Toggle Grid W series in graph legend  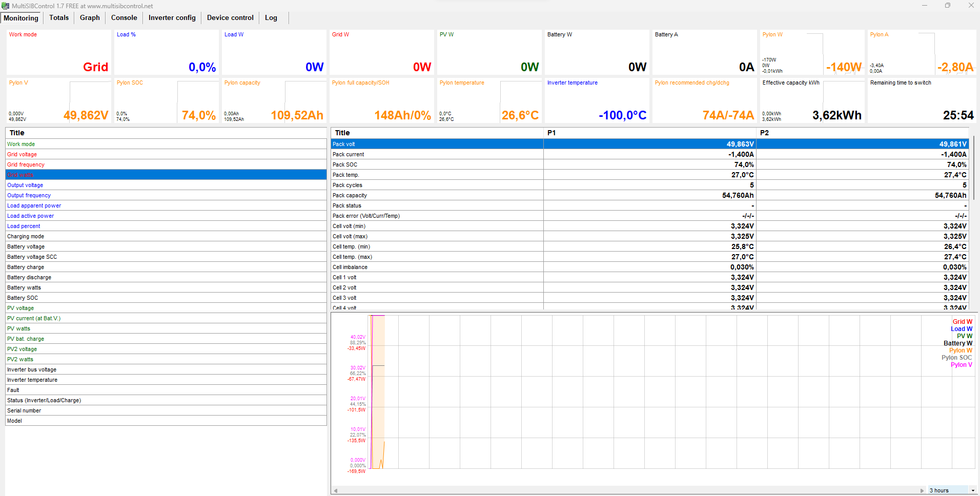click(962, 322)
